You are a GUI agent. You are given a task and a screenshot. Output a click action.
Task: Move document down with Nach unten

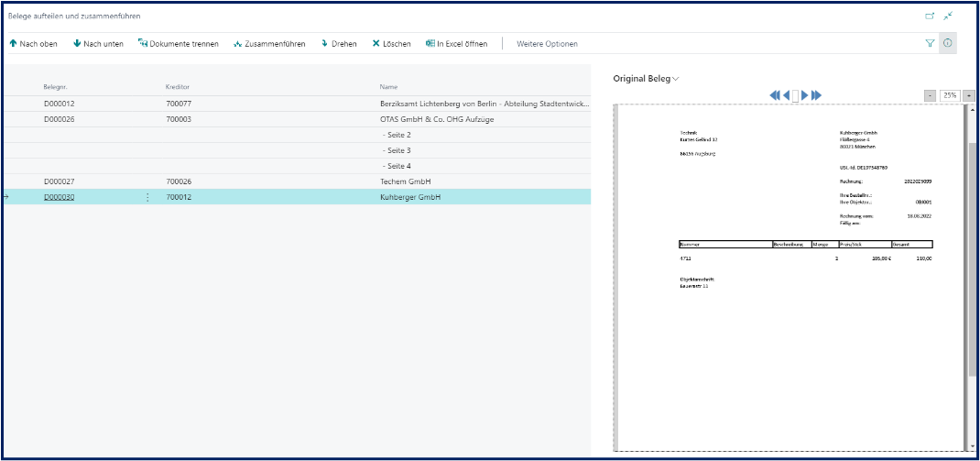(x=98, y=44)
